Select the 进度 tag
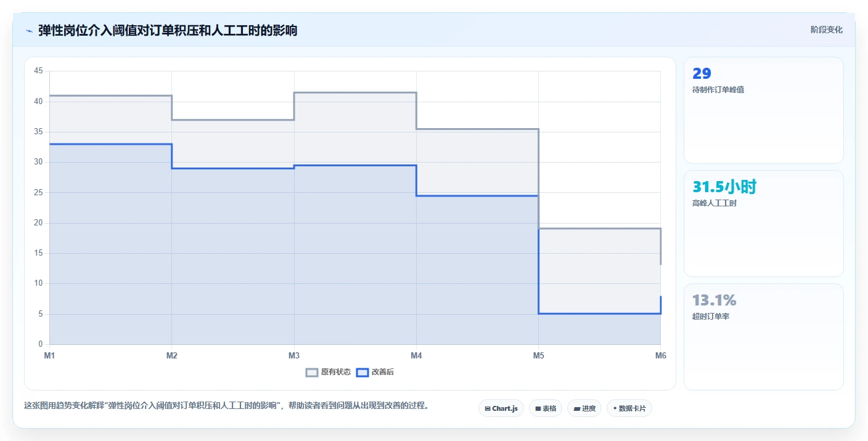868x441 pixels. point(584,408)
